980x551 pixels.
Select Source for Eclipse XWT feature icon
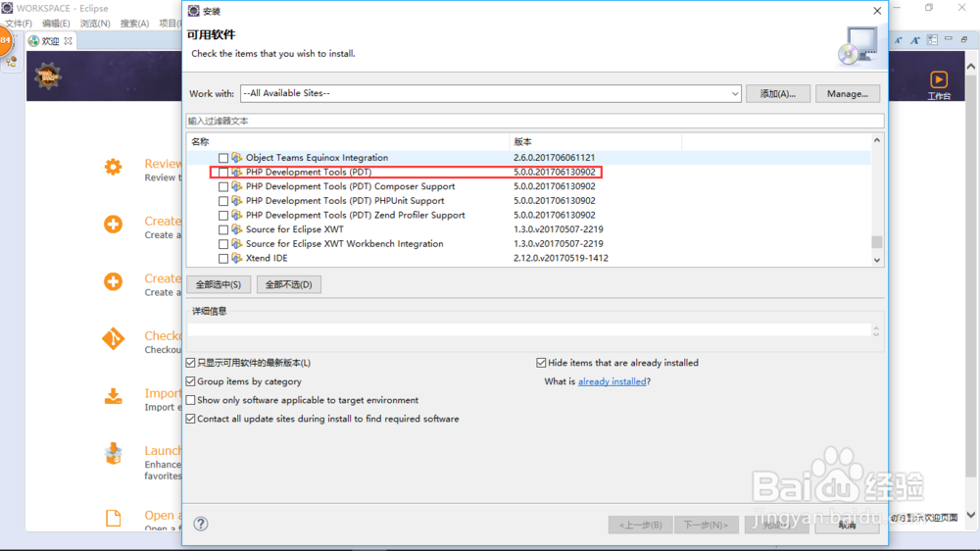pos(237,228)
